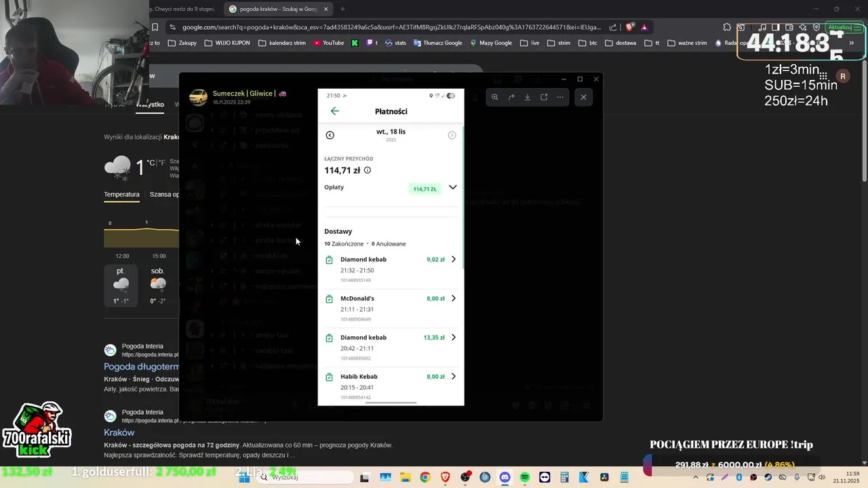Open the Habib Kebab delivery chevron
Viewport: 868px width, 488px height.
coord(454,376)
